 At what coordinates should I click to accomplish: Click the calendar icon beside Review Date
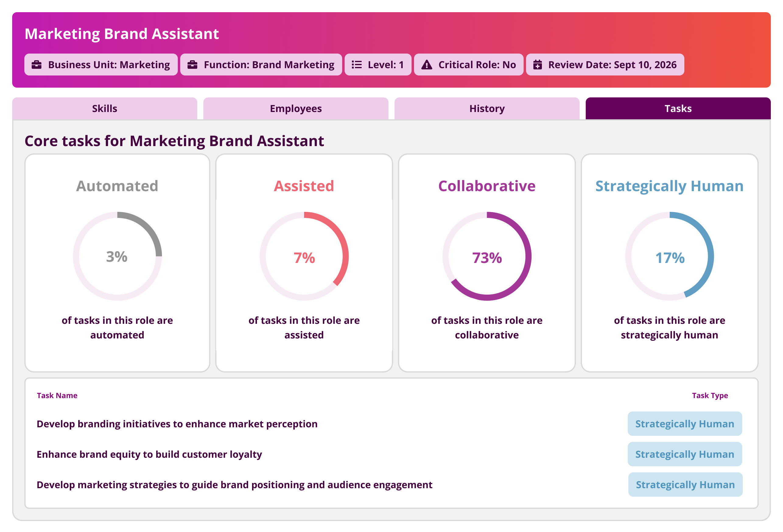(538, 65)
